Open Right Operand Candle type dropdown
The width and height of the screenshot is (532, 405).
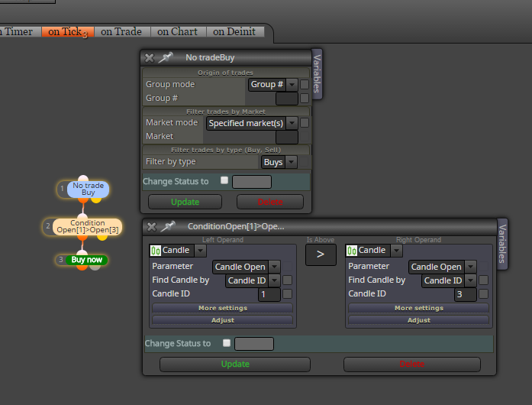coord(396,251)
